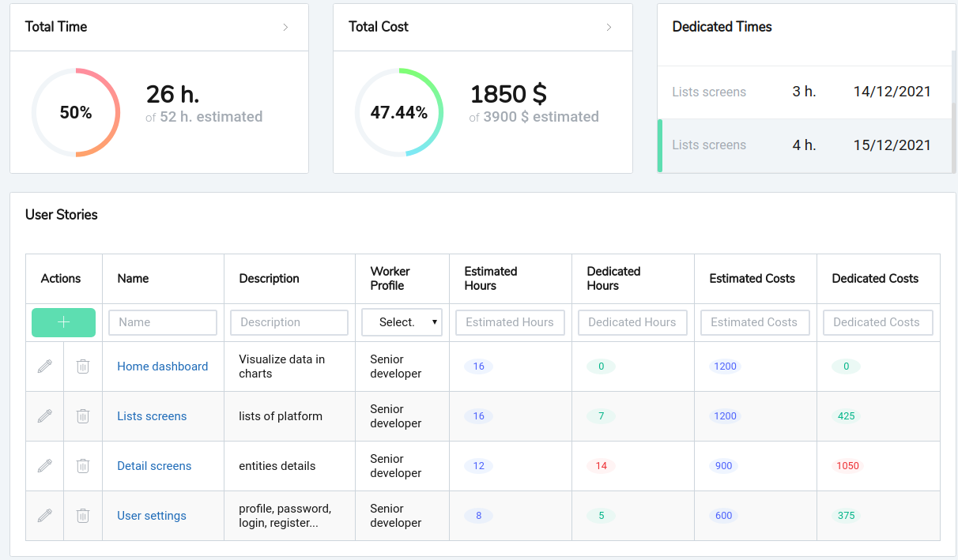This screenshot has height=560, width=958.
Task: Expand the Total Cost card chevron
Action: 609,27
